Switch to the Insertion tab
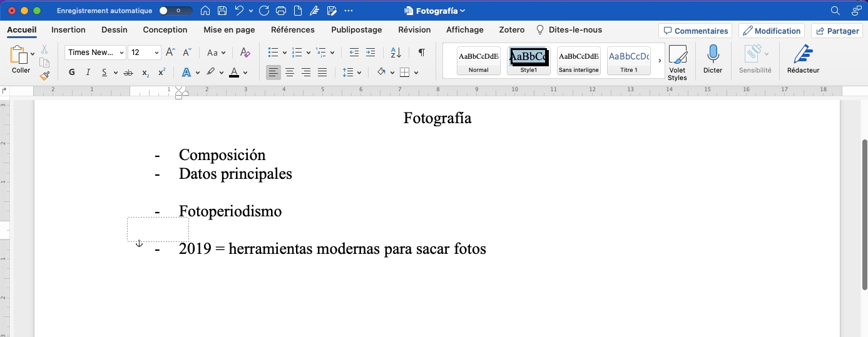Image resolution: width=868 pixels, height=337 pixels. coord(68,30)
